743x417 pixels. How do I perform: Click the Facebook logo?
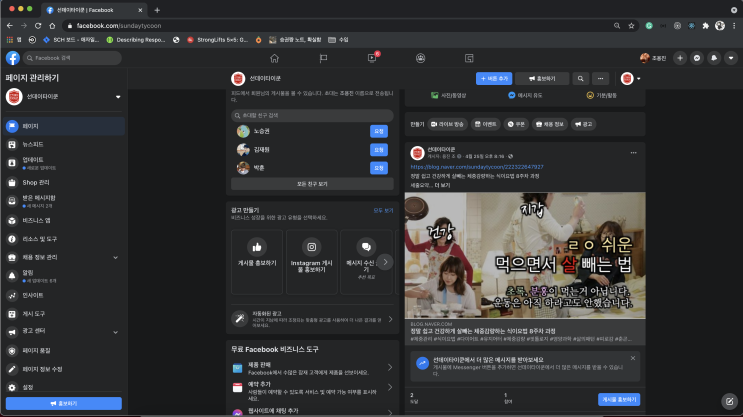(13, 58)
